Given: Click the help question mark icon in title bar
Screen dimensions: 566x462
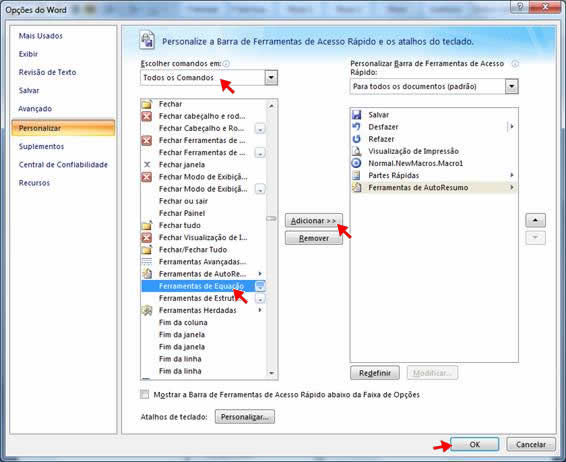Looking at the screenshot, I should click(520, 6).
